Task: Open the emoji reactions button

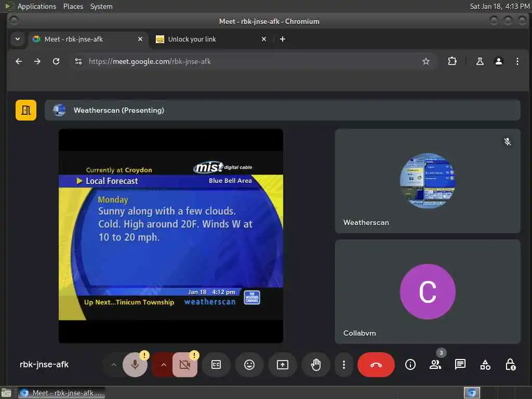Action: tap(249, 365)
